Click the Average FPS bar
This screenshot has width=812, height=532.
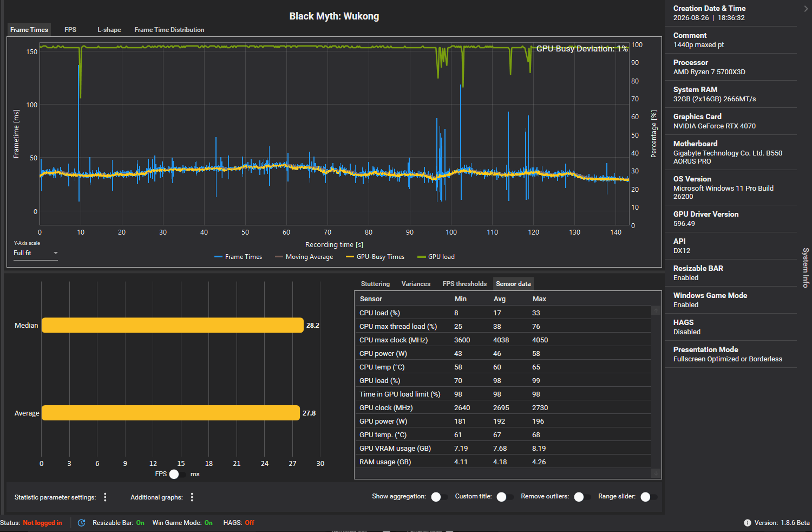tap(171, 413)
